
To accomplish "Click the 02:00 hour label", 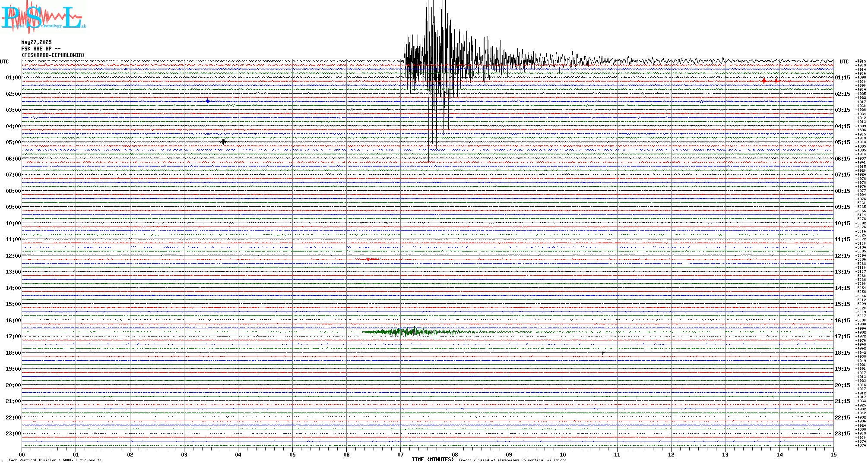I will 13,94.
